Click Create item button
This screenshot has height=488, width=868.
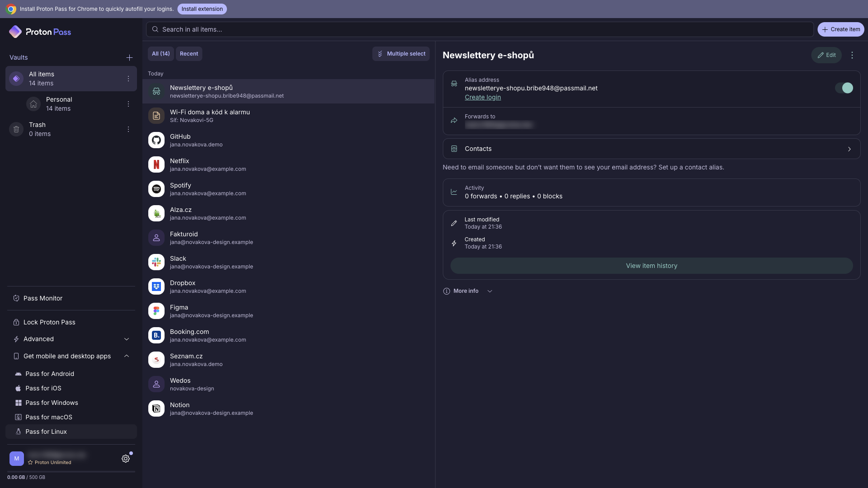tap(841, 29)
